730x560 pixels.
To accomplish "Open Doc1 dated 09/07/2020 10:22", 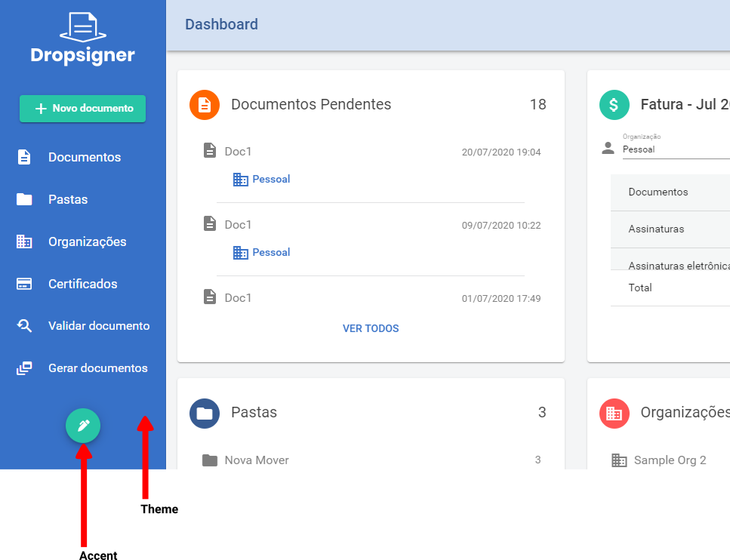I will pos(371,225).
